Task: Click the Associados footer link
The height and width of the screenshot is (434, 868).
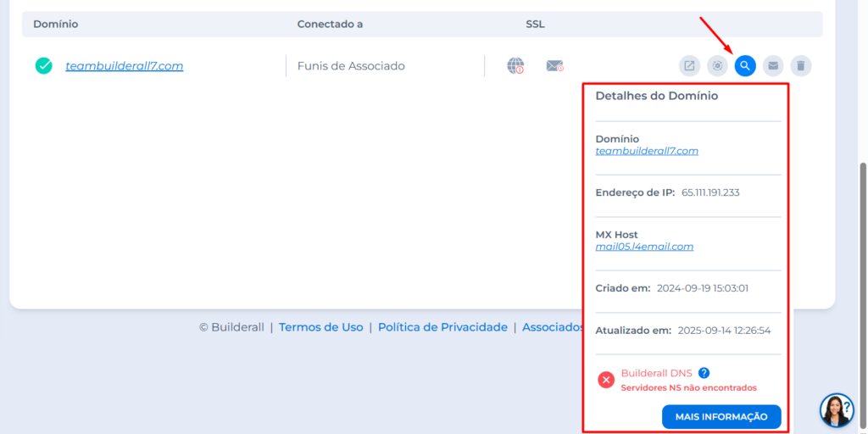Action: [x=553, y=327]
